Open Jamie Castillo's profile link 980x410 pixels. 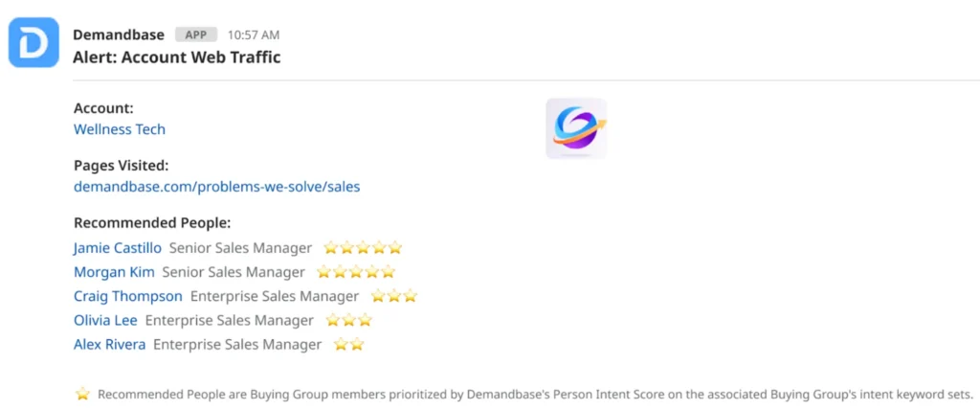(x=118, y=248)
